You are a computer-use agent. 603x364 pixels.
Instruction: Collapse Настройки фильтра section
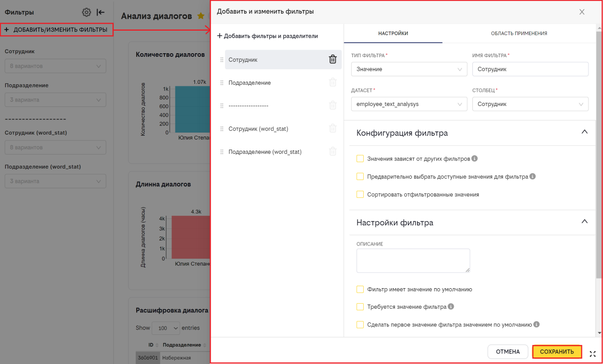coord(584,221)
